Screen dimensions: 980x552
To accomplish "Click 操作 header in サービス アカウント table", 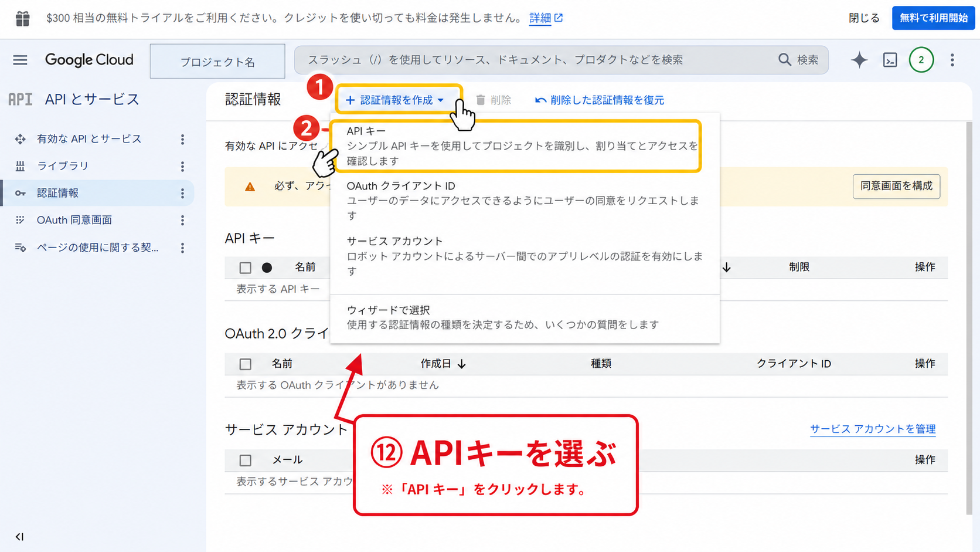I will click(925, 460).
